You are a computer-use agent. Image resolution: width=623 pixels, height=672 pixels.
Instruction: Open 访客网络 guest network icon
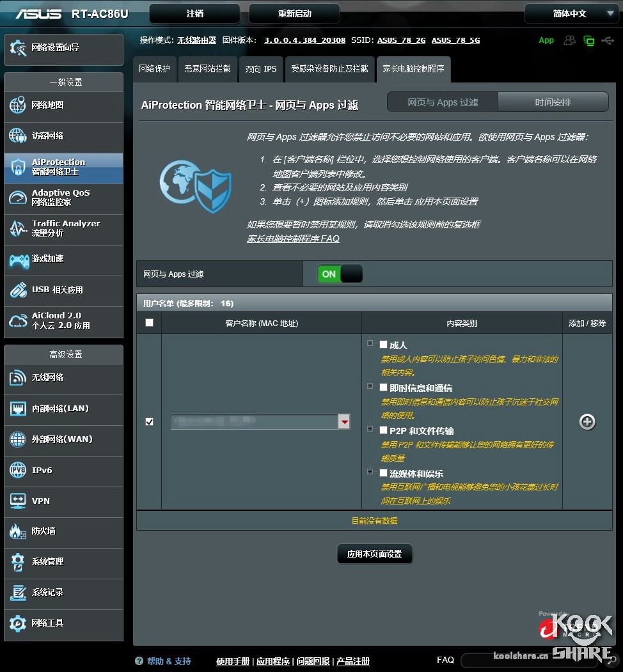point(17,136)
